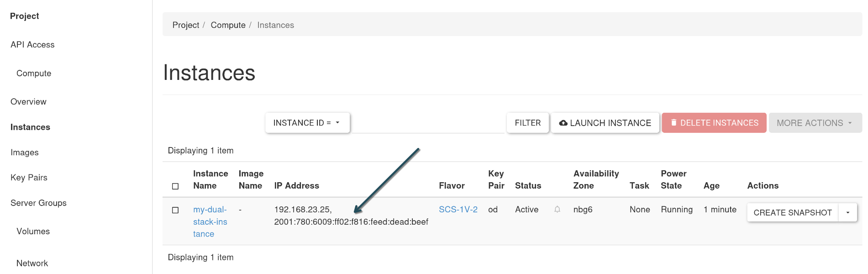Click the filter text input field
The height and width of the screenshot is (274, 868).
(428, 123)
